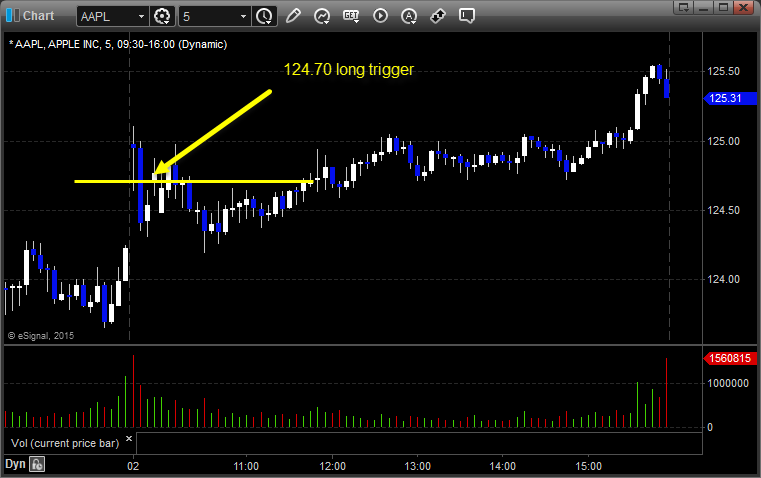Click the blue chart window indicator icon
The image size is (761, 478).
[x=13, y=16]
